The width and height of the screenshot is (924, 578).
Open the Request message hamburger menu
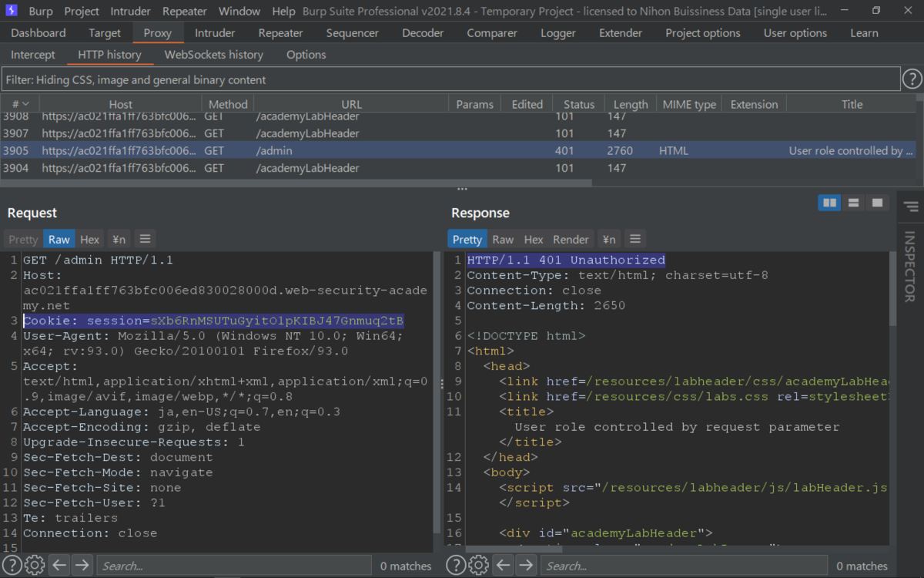(145, 239)
